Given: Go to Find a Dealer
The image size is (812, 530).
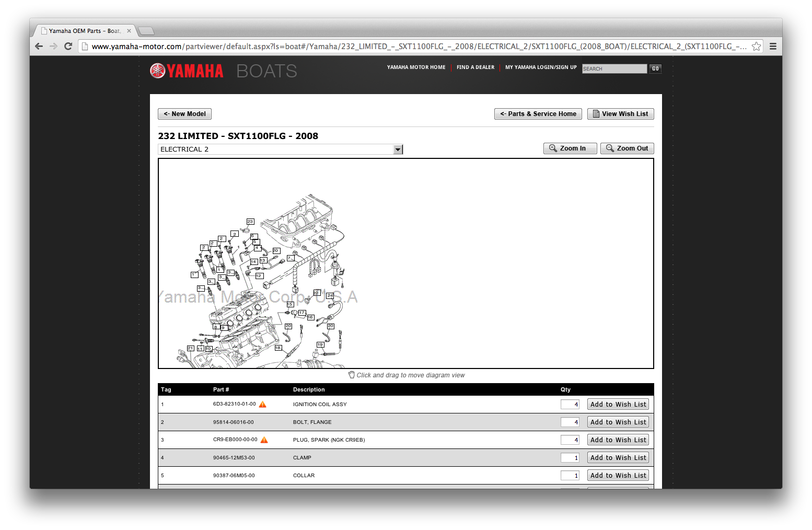Looking at the screenshot, I should click(x=475, y=67).
